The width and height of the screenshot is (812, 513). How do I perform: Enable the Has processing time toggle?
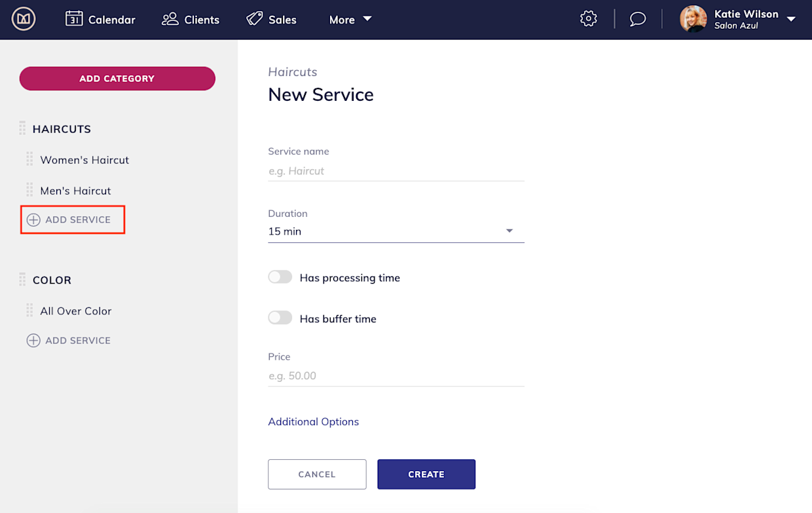pyautogui.click(x=280, y=276)
